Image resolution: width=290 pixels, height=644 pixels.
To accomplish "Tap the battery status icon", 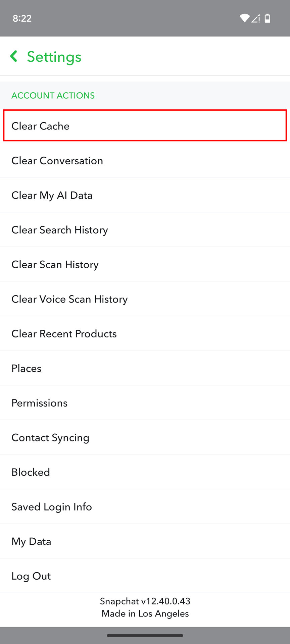I will point(268,18).
